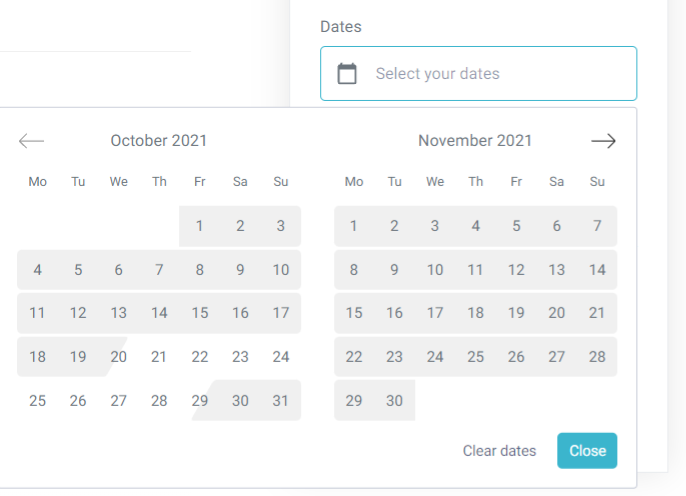
Task: Select November 1 in the calendar
Action: coord(354,226)
